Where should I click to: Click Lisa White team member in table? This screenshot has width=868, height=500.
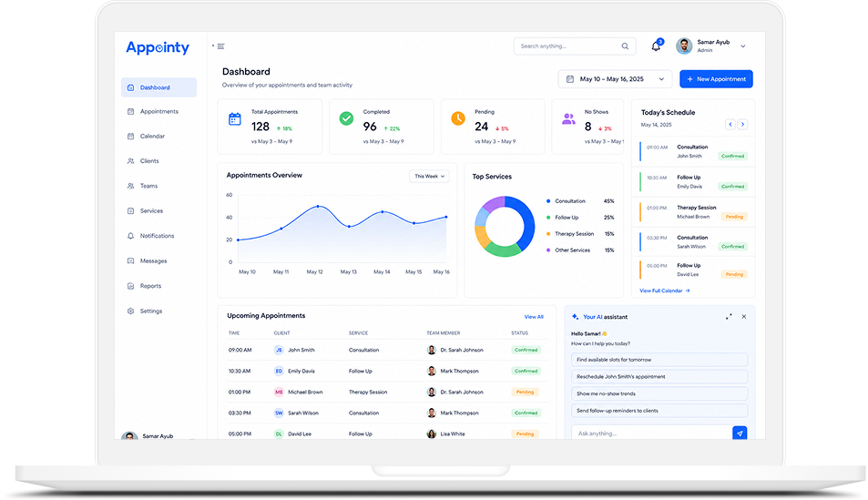tap(453, 434)
